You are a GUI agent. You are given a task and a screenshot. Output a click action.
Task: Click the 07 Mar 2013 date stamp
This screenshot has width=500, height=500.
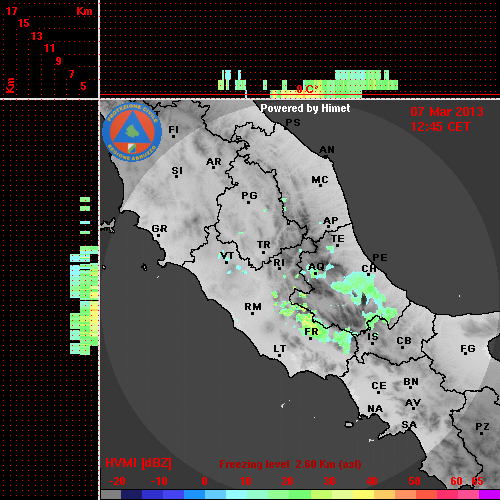(x=447, y=112)
